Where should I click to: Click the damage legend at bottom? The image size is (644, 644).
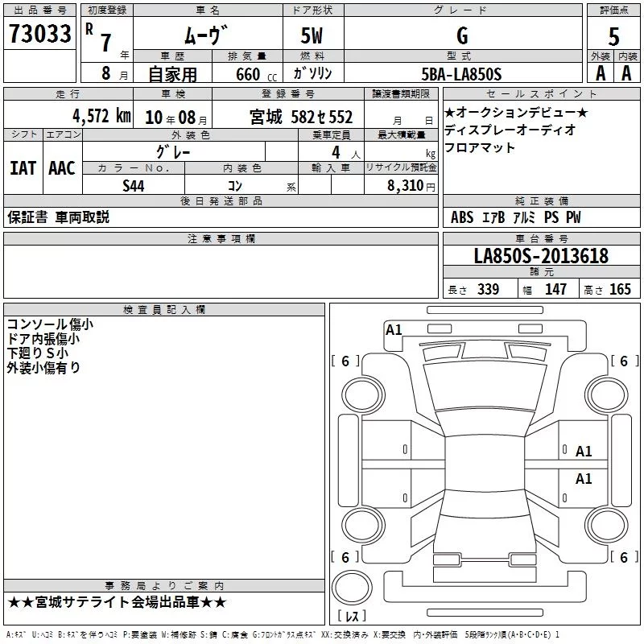283,635
